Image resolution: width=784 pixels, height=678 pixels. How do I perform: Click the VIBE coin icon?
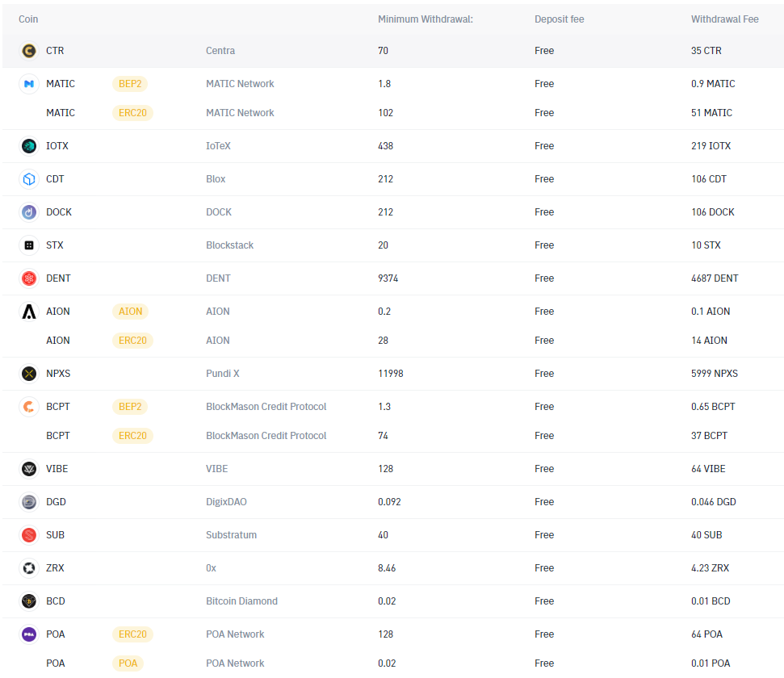click(x=29, y=468)
